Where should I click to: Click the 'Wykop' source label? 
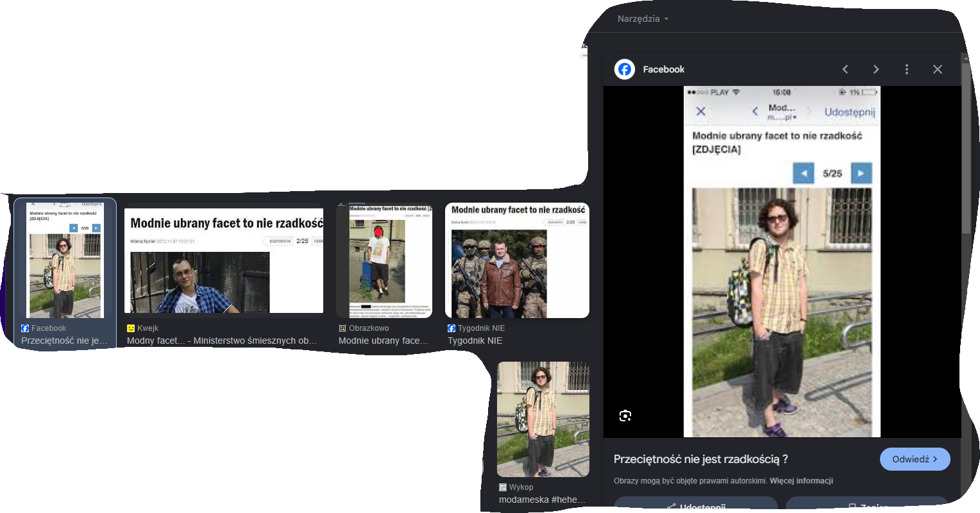(x=521, y=487)
